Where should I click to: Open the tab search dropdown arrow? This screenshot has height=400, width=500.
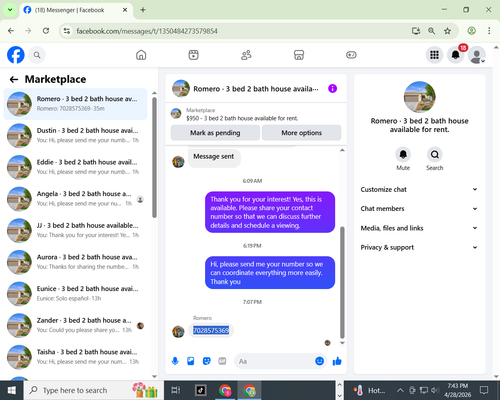tap(10, 10)
